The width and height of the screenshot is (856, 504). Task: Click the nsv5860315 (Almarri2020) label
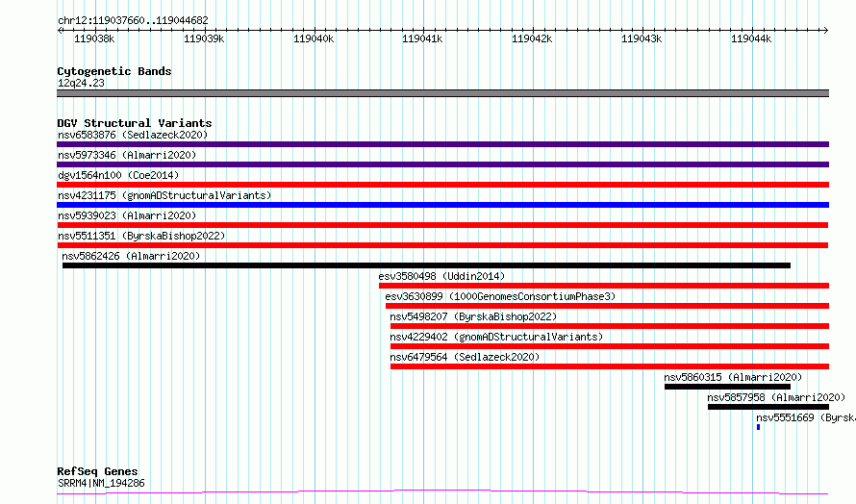coord(733,377)
